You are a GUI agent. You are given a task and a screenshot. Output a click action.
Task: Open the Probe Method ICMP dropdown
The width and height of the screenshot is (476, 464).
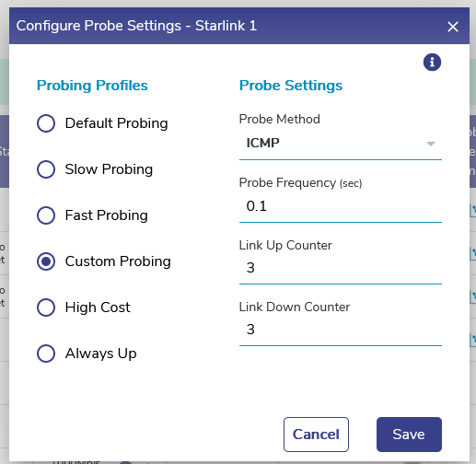341,144
